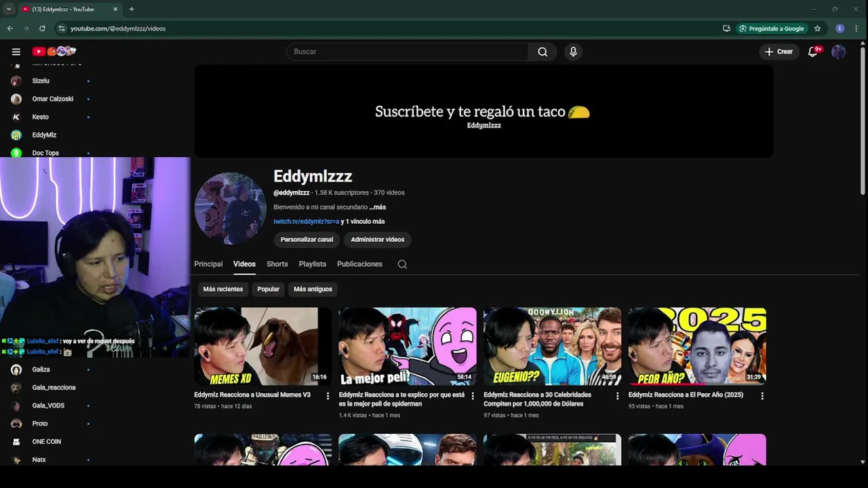Open the YouTube hamburger guide menu

pos(16,52)
